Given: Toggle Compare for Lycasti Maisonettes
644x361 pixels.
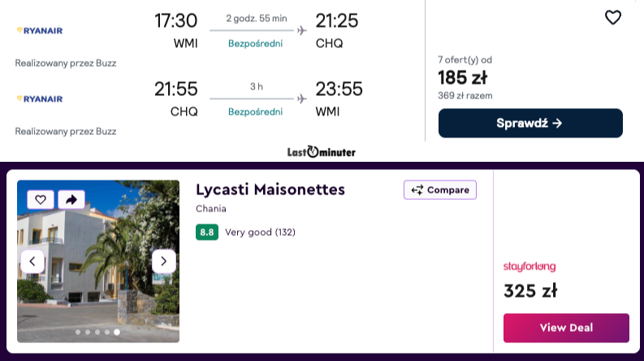Looking at the screenshot, I should (439, 190).
